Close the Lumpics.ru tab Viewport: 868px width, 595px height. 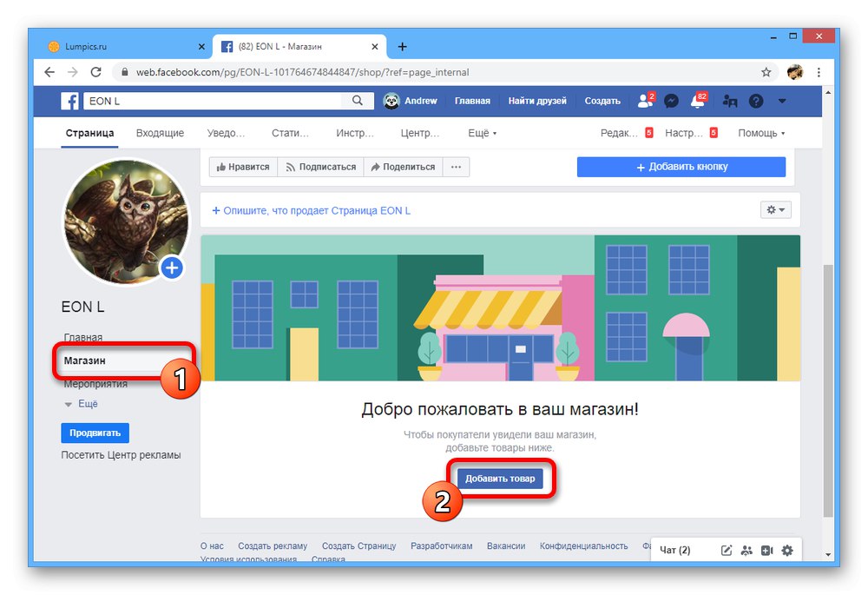201,47
